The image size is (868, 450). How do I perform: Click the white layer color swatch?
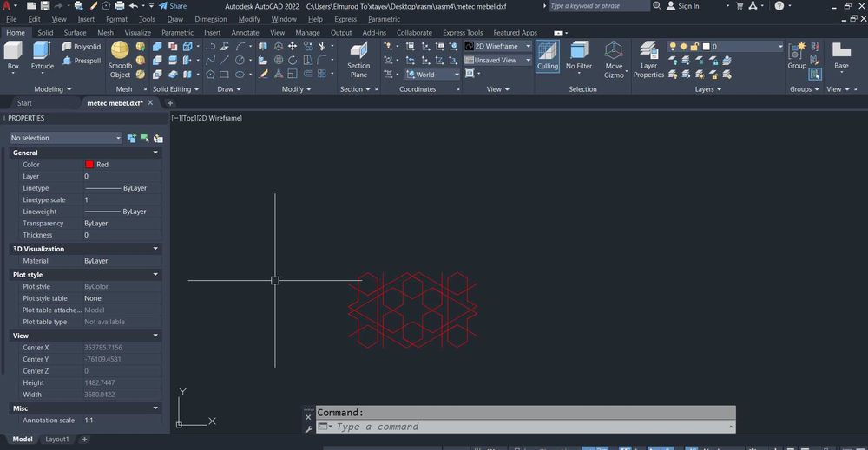tap(706, 47)
